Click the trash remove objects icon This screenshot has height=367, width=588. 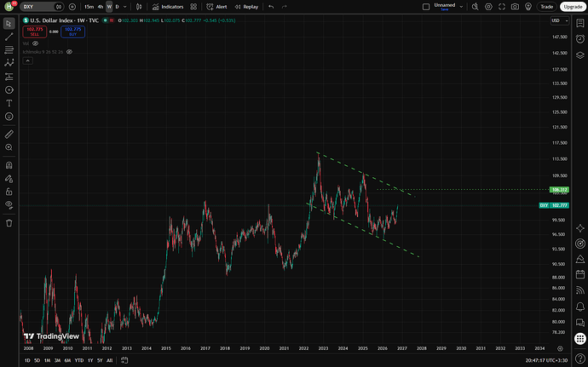click(9, 223)
